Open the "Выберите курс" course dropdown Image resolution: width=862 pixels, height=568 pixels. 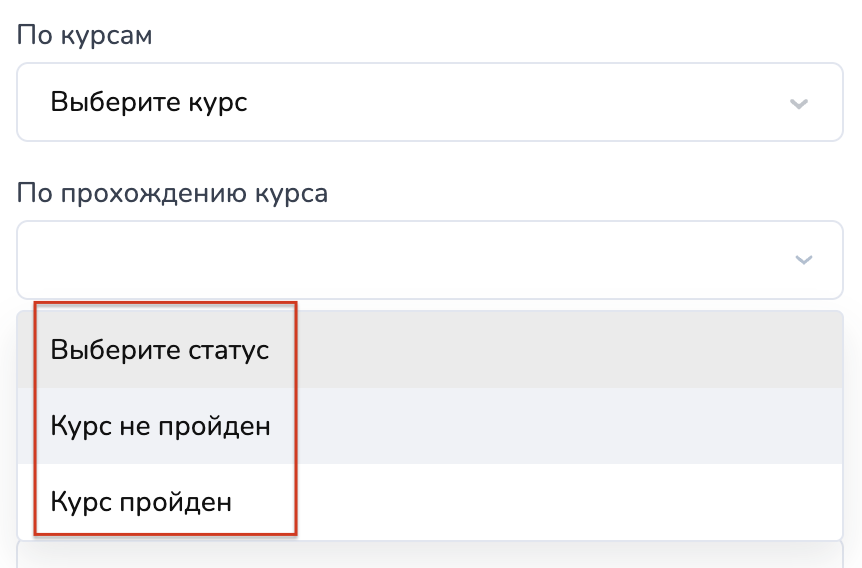(429, 102)
